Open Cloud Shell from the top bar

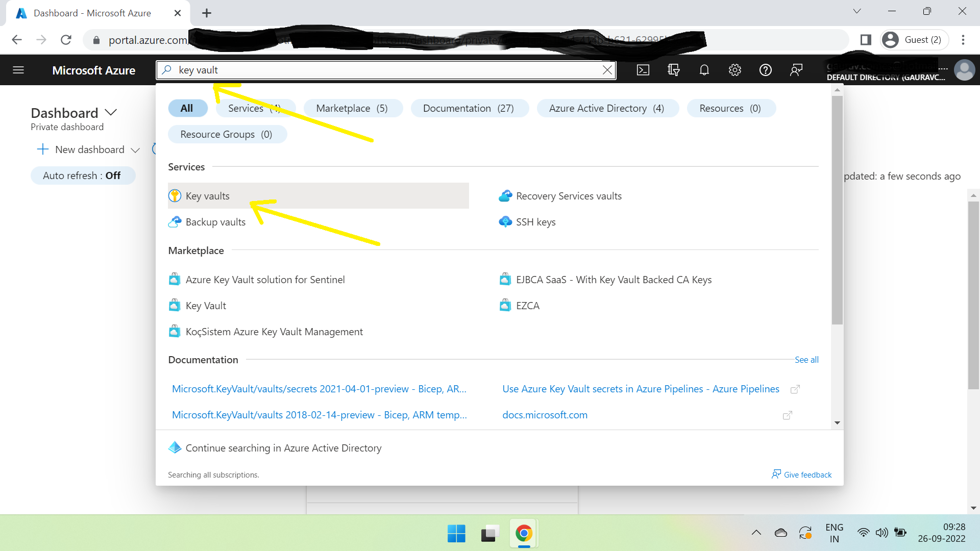(643, 70)
